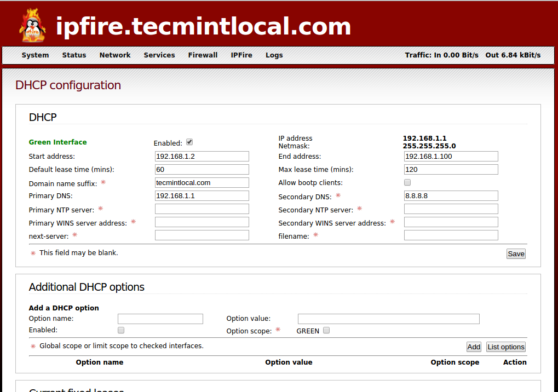
Task: Toggle the Green Interface Enabled checkbox
Action: click(189, 142)
